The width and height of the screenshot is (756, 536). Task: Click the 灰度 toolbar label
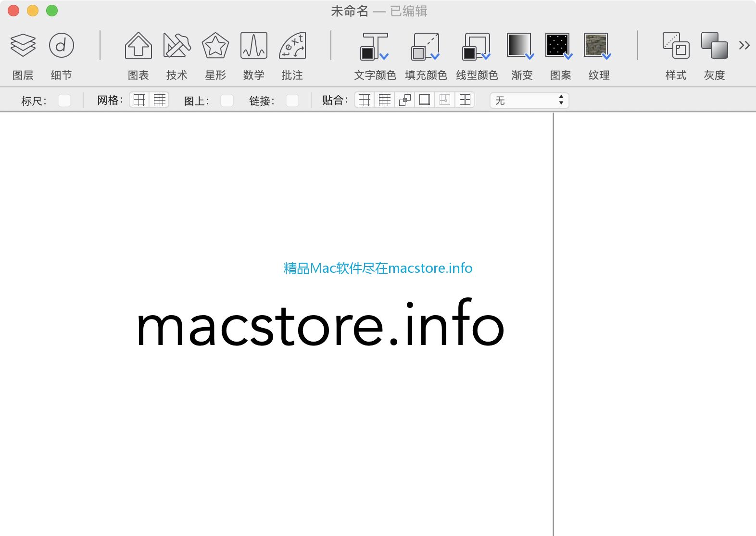[715, 75]
